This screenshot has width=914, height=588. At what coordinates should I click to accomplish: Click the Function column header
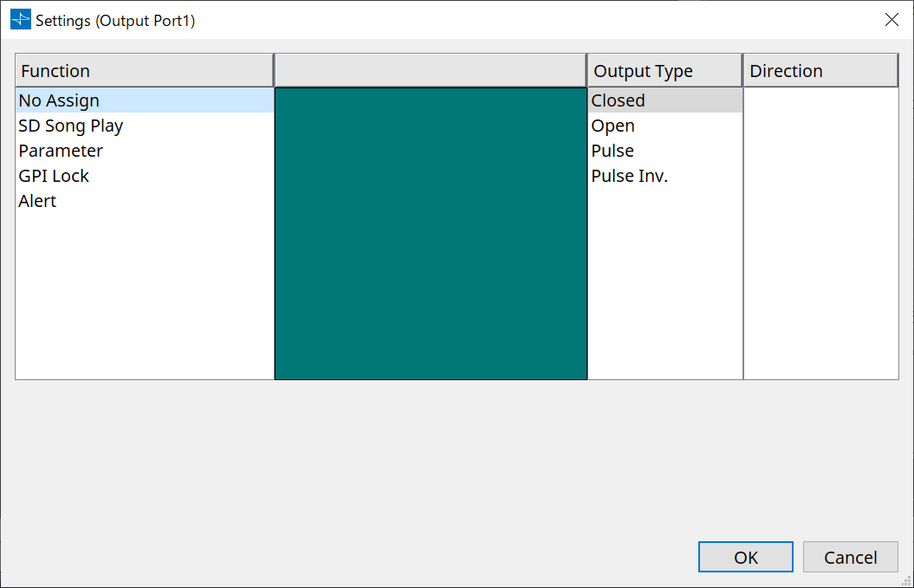click(143, 70)
